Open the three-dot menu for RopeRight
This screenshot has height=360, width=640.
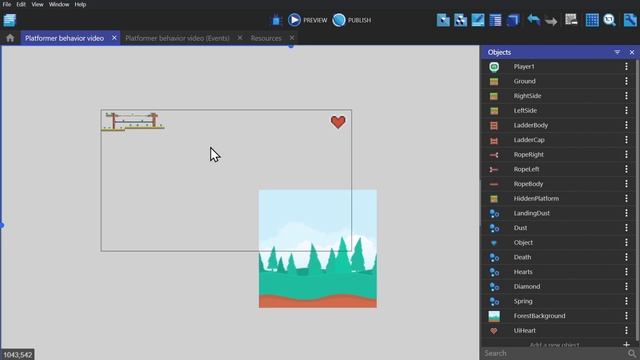[x=626, y=155]
